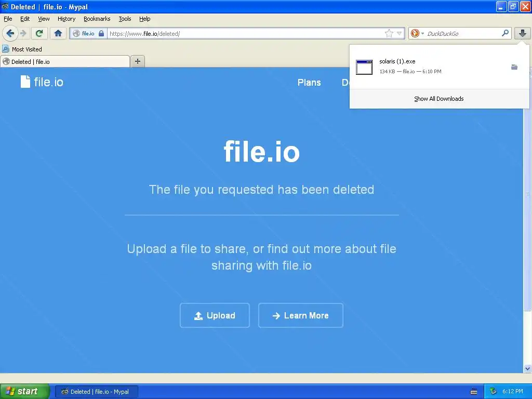The height and width of the screenshot is (399, 532).
Task: Open the File menu
Action: [8, 19]
